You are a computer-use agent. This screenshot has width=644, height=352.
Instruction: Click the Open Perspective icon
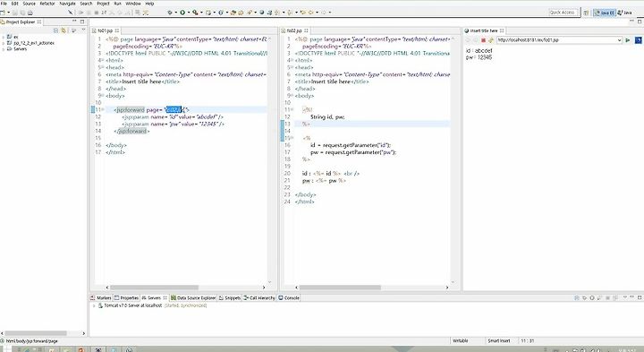coord(586,13)
